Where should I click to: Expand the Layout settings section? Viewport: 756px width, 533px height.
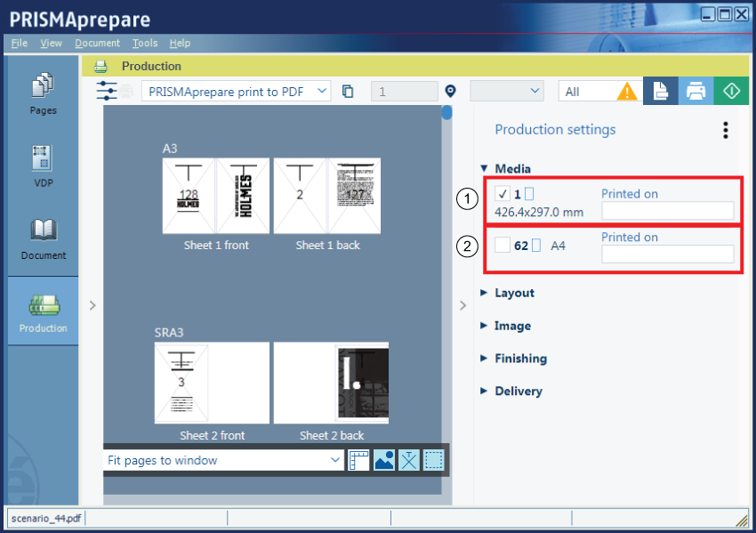pos(513,293)
